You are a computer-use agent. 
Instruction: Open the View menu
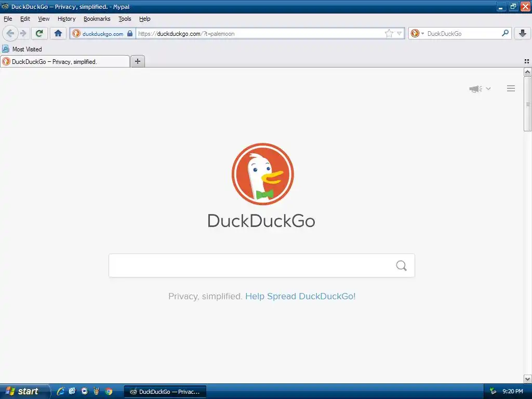pos(44,19)
